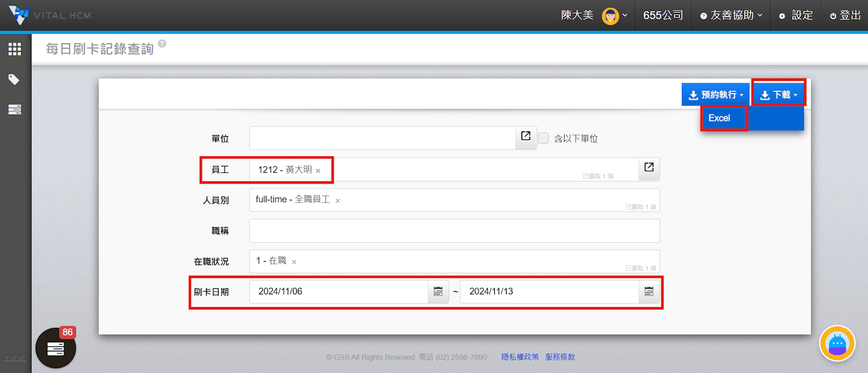Remove employee tag 1212 - 黃大明

coord(318,171)
